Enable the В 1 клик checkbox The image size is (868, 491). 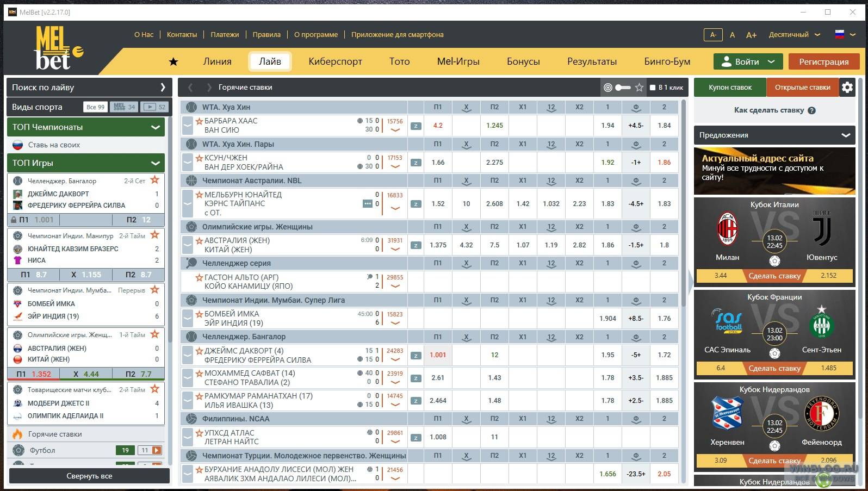[x=653, y=88]
